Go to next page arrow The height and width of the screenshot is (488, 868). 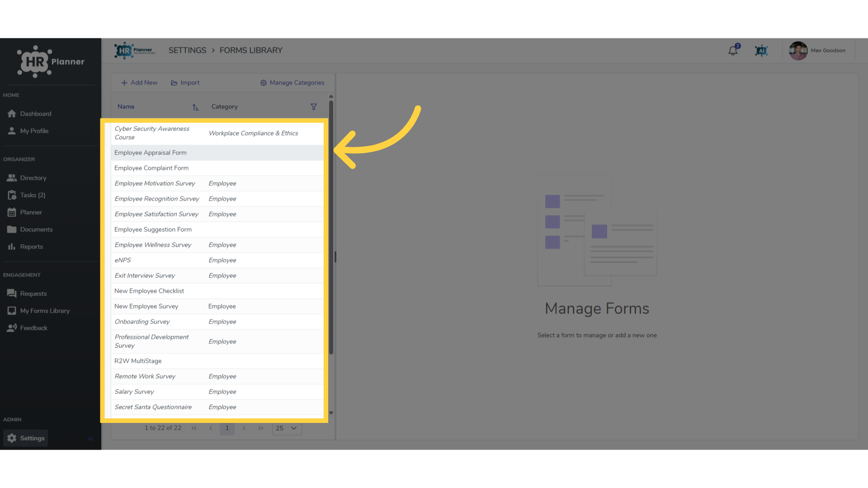(244, 428)
